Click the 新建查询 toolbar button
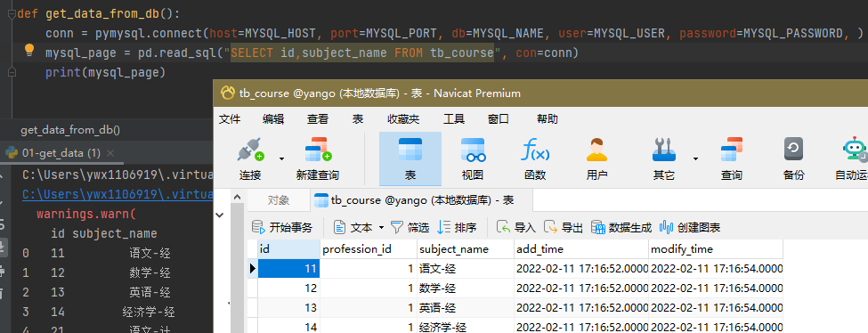The width and height of the screenshot is (868, 333). [317, 159]
